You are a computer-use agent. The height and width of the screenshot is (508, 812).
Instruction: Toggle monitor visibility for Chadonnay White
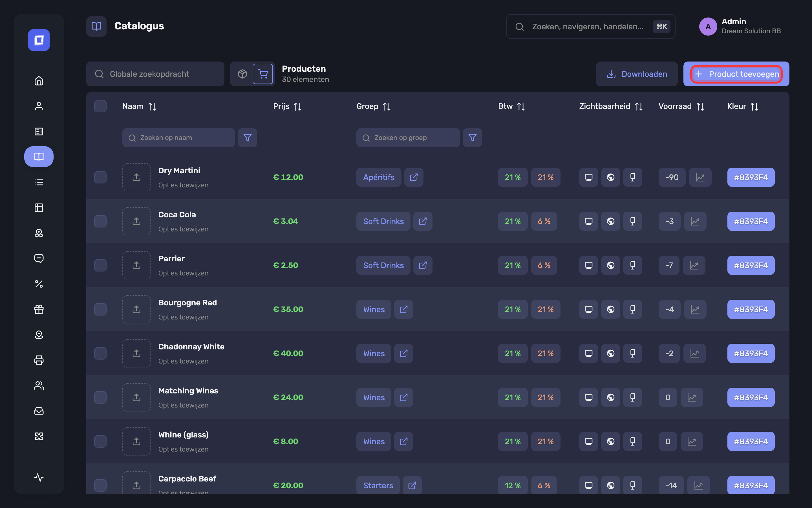click(x=588, y=353)
